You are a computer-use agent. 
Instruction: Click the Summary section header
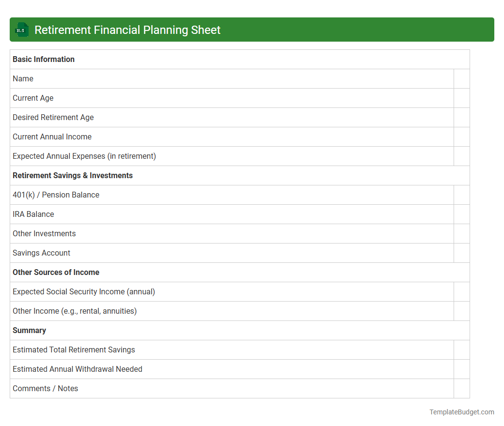[29, 330]
